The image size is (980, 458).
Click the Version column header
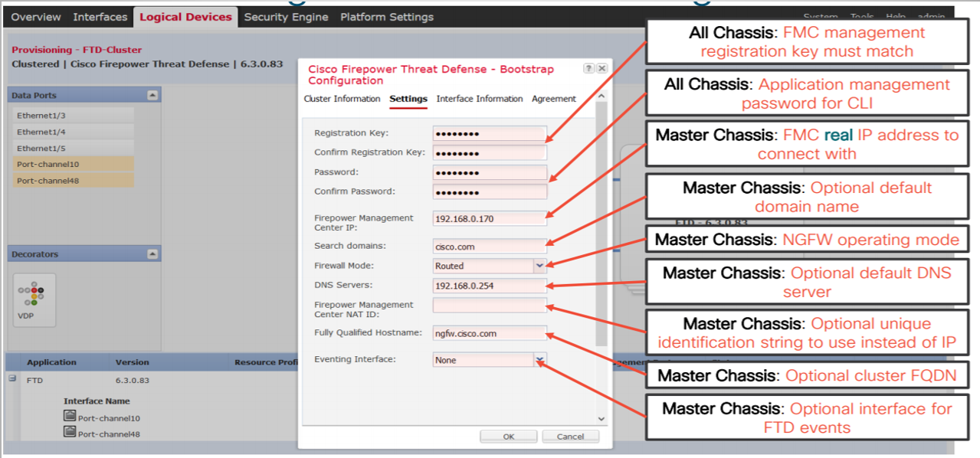[132, 362]
